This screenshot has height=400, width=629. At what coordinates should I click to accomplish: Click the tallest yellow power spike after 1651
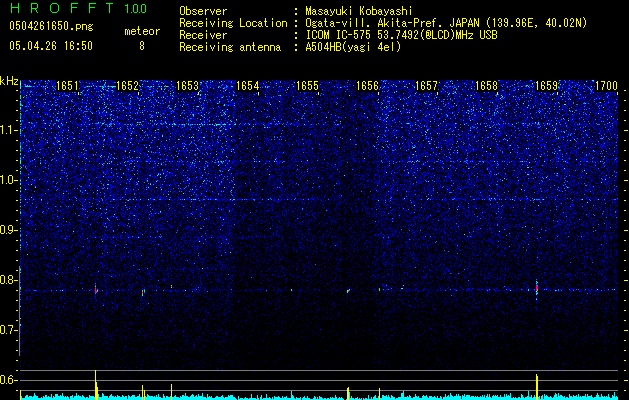pyautogui.click(x=96, y=384)
